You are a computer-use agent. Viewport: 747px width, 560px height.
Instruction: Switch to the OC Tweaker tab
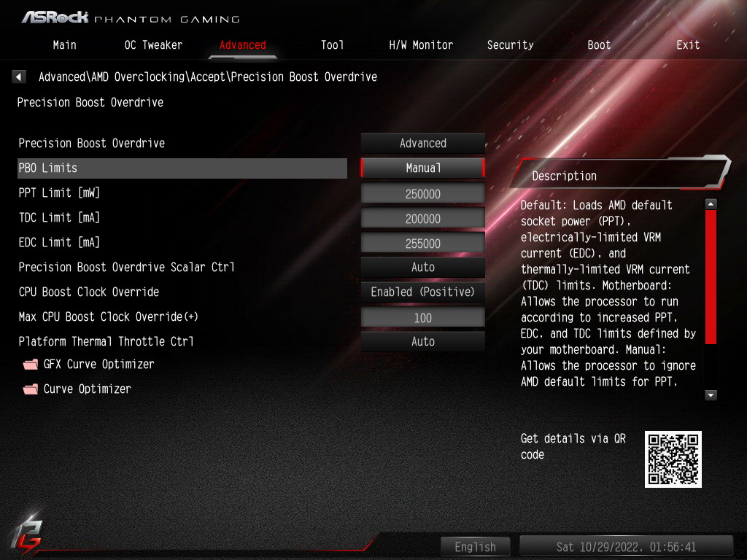tap(153, 45)
